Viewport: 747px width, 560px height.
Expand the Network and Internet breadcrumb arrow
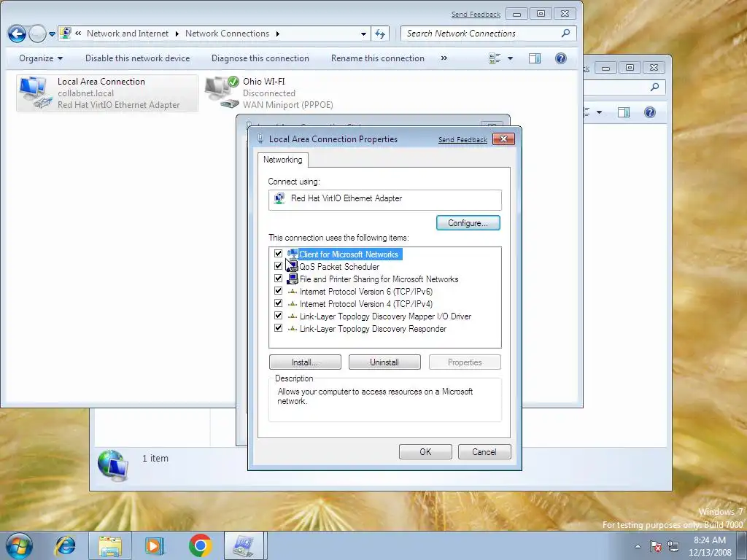coord(177,34)
